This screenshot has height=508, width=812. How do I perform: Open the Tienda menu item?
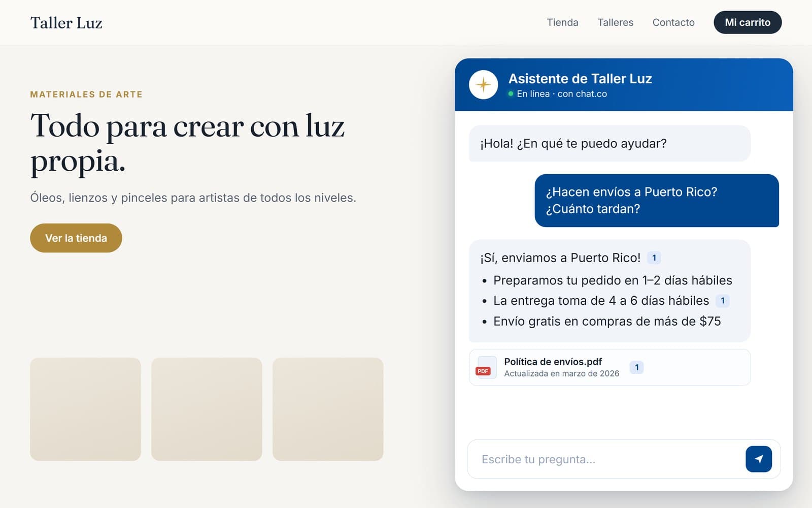(562, 22)
